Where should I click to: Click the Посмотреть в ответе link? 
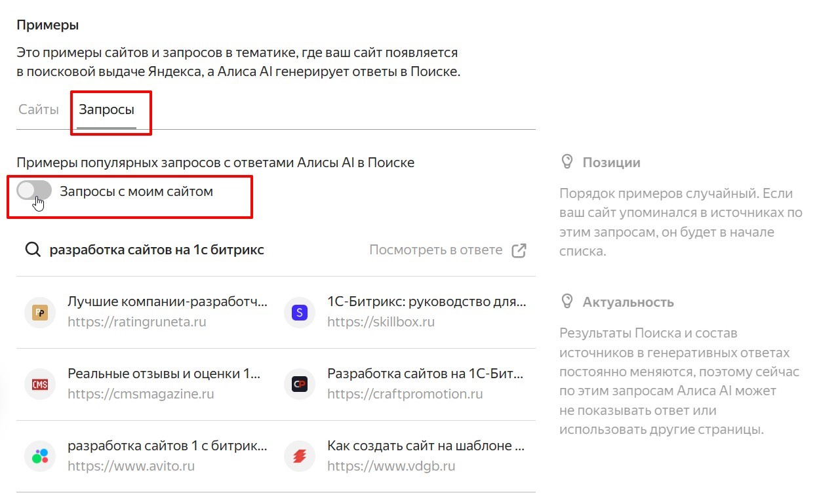pos(436,250)
